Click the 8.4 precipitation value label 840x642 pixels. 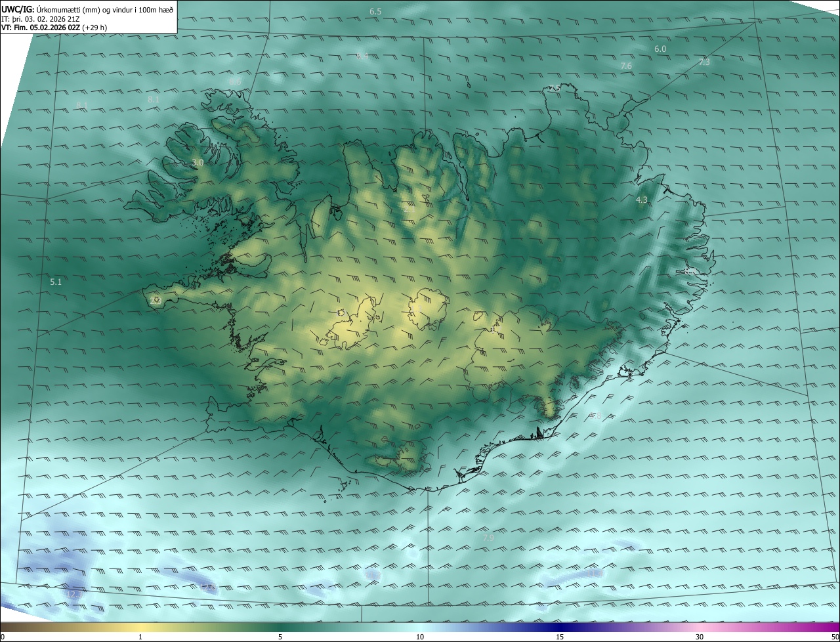tap(363, 57)
